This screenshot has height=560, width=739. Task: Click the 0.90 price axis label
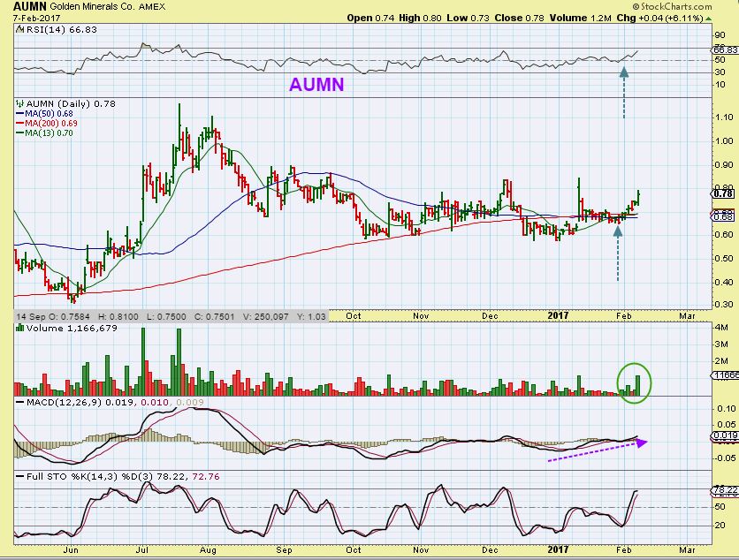coord(723,165)
